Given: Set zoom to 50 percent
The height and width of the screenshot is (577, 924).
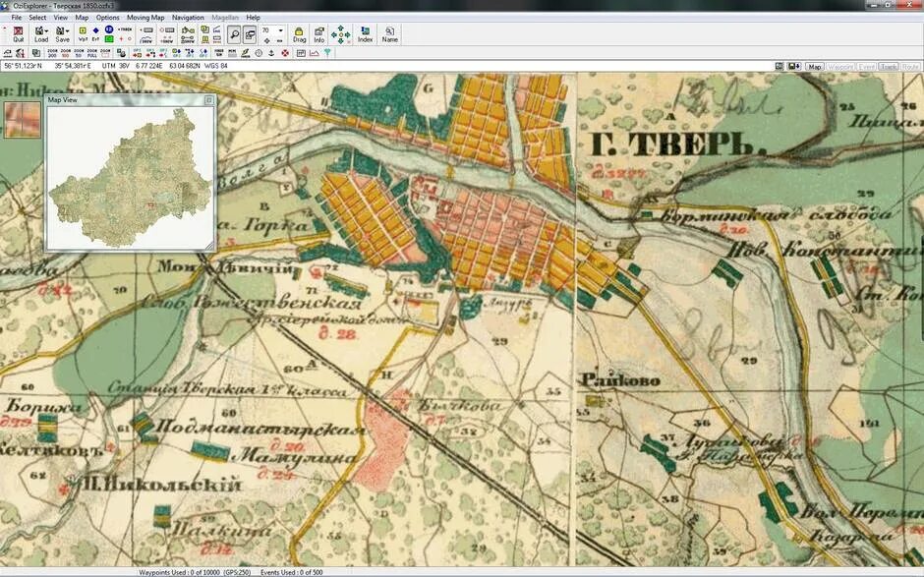Looking at the screenshot, I should [79, 53].
